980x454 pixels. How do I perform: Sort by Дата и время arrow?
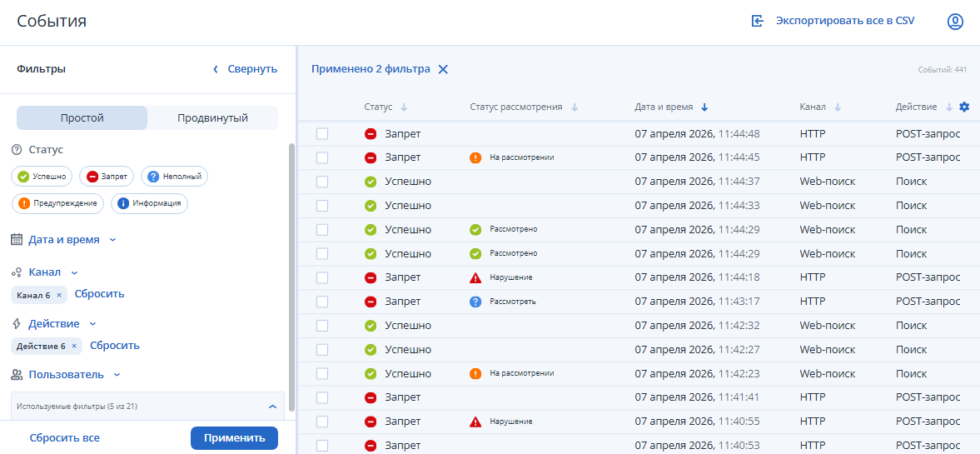point(704,107)
